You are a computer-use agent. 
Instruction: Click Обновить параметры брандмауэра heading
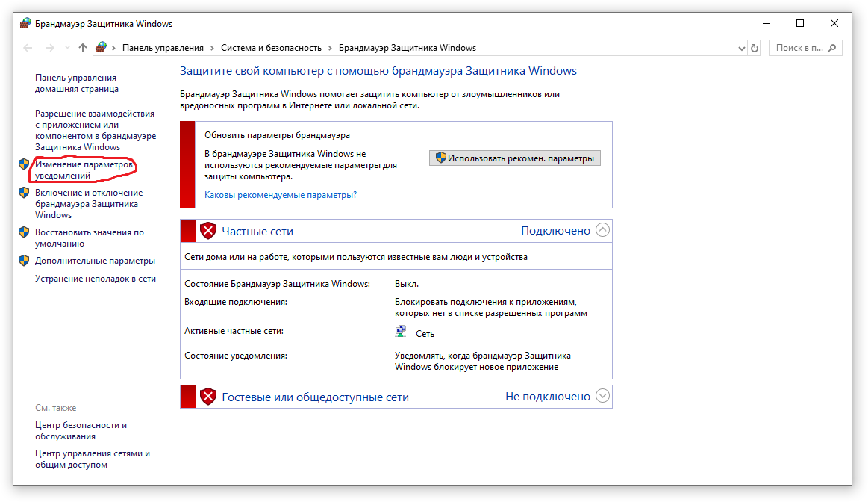tap(277, 135)
